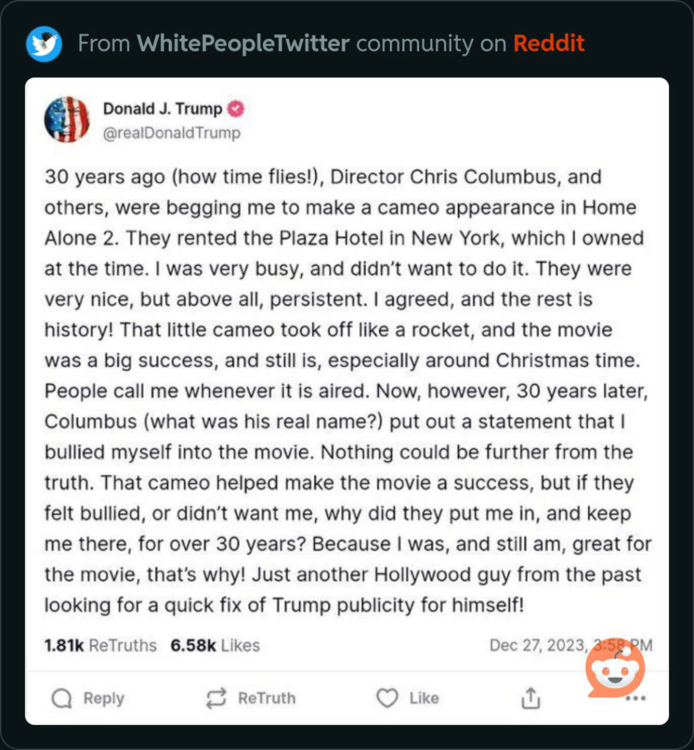Click the verified badge beside the name
The height and width of the screenshot is (750, 694).
pos(237,109)
